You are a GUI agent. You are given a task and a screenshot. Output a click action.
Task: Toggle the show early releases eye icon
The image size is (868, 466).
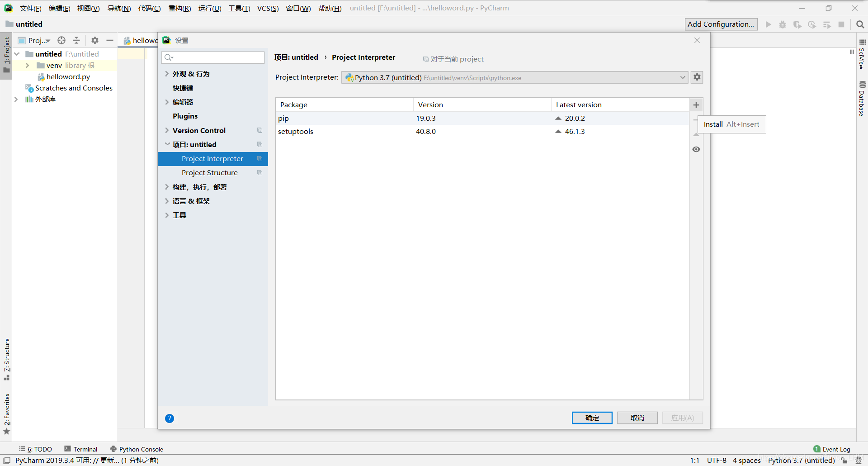pyautogui.click(x=696, y=149)
